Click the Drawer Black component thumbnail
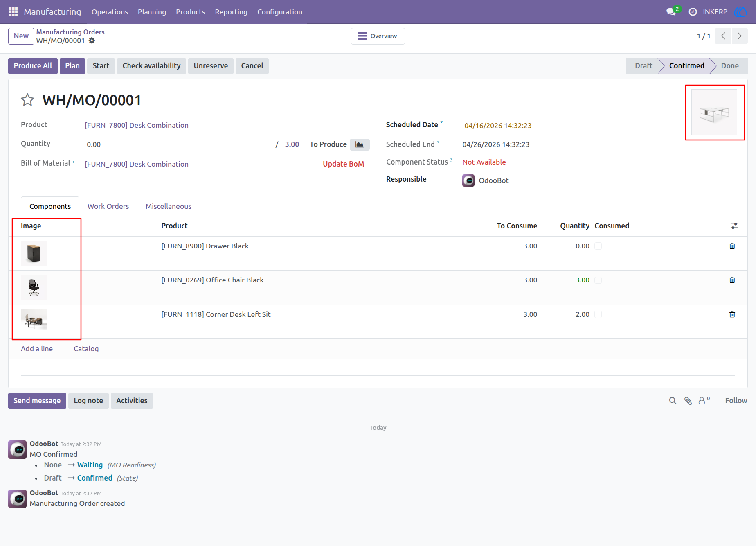 point(34,253)
